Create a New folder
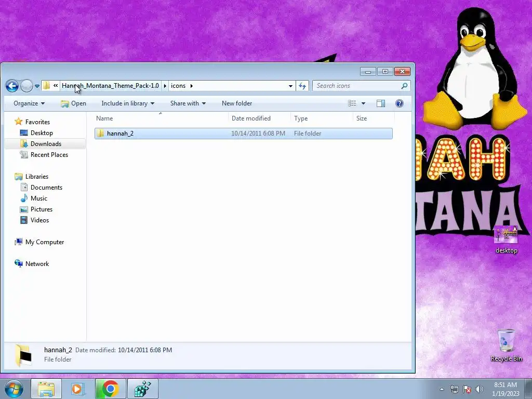 (237, 103)
